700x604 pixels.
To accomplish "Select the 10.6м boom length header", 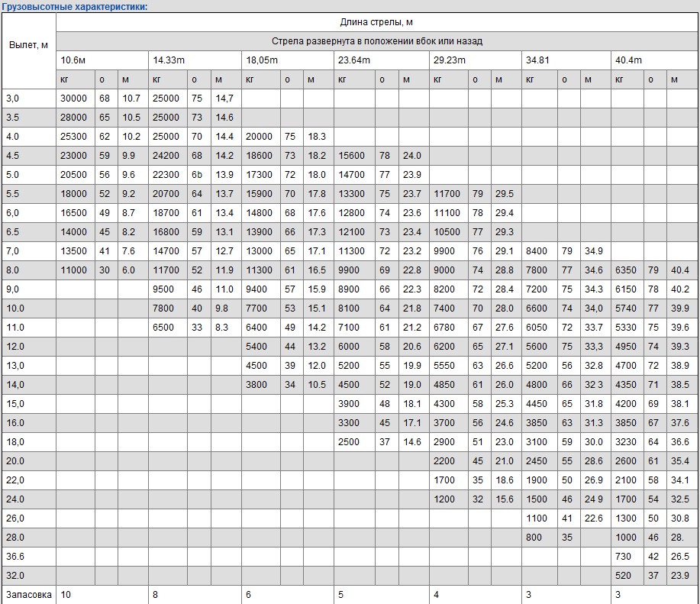I will (73, 60).
